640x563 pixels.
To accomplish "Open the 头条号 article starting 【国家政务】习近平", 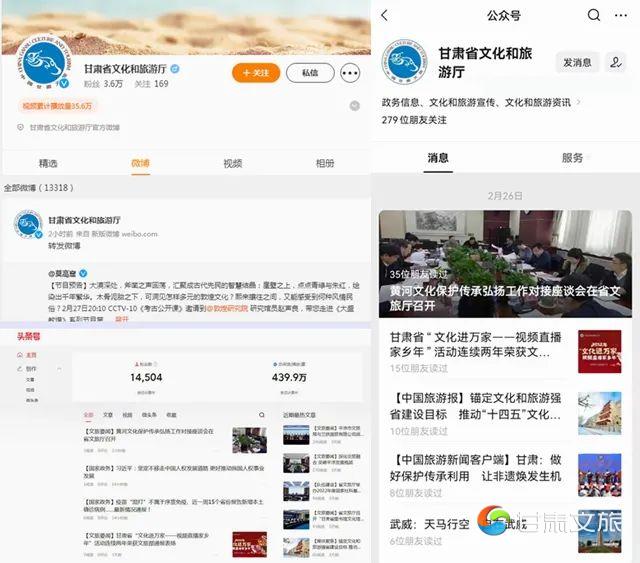I will [x=174, y=472].
